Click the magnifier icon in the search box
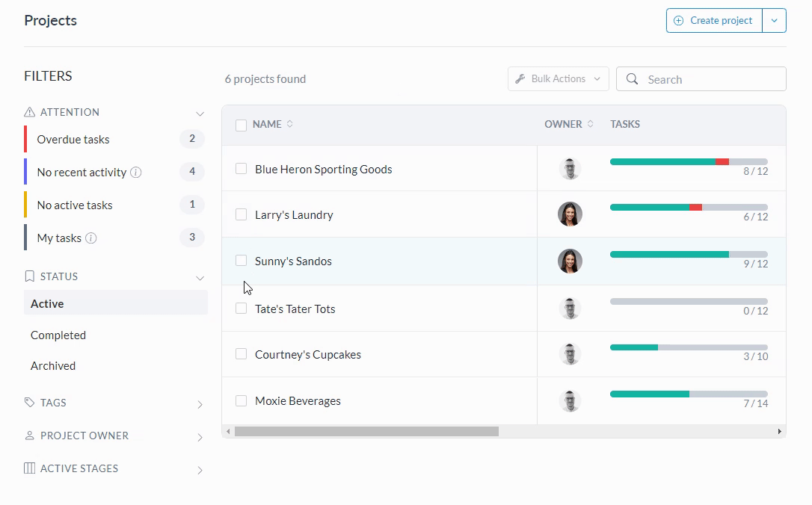The image size is (812, 505). pos(633,79)
